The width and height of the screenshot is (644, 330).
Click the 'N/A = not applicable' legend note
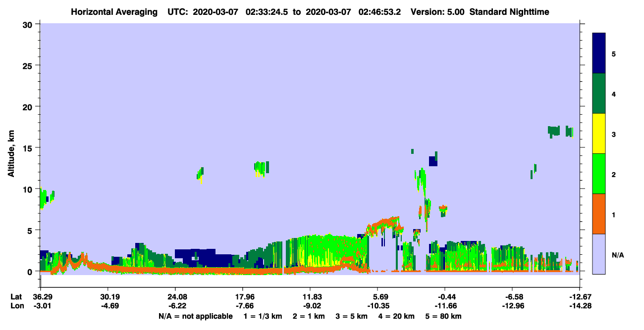pos(195,316)
